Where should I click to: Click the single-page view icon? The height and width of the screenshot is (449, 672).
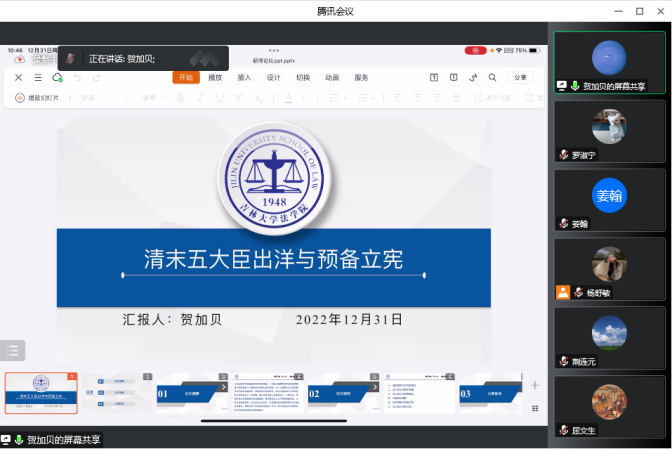(x=434, y=78)
